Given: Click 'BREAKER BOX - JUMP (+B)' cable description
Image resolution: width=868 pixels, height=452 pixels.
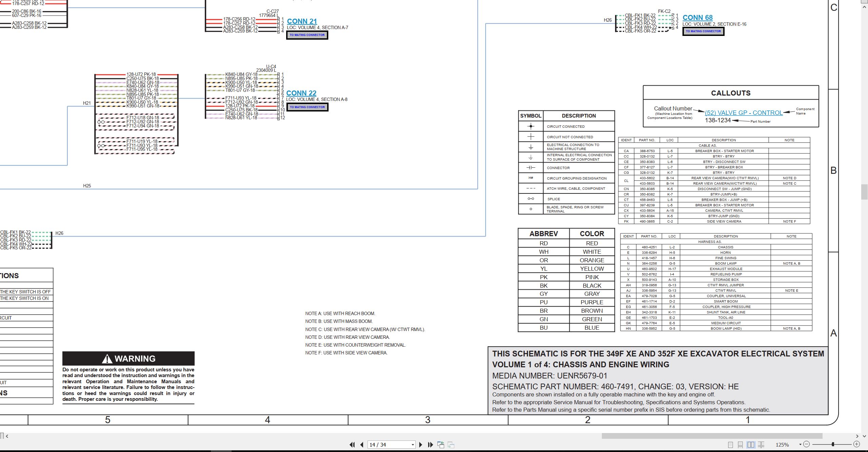Looking at the screenshot, I should (x=724, y=200).
